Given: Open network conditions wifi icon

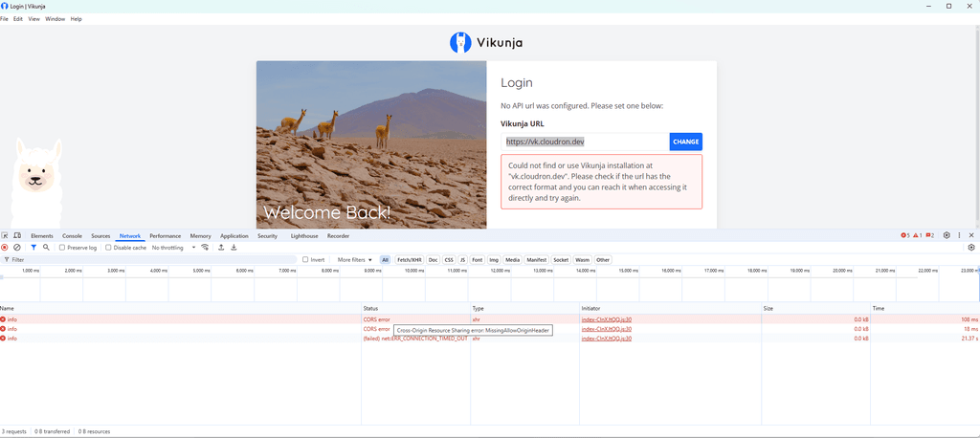Looking at the screenshot, I should point(205,248).
